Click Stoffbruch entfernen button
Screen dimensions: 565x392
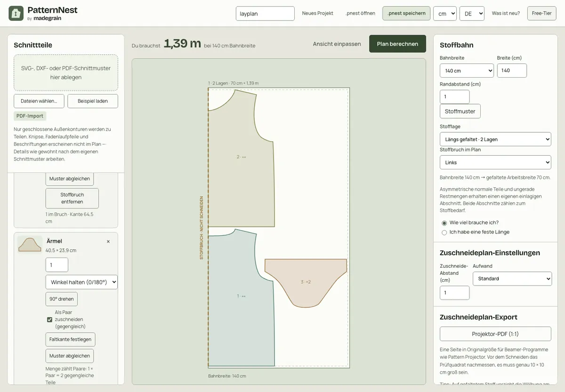[x=72, y=198]
